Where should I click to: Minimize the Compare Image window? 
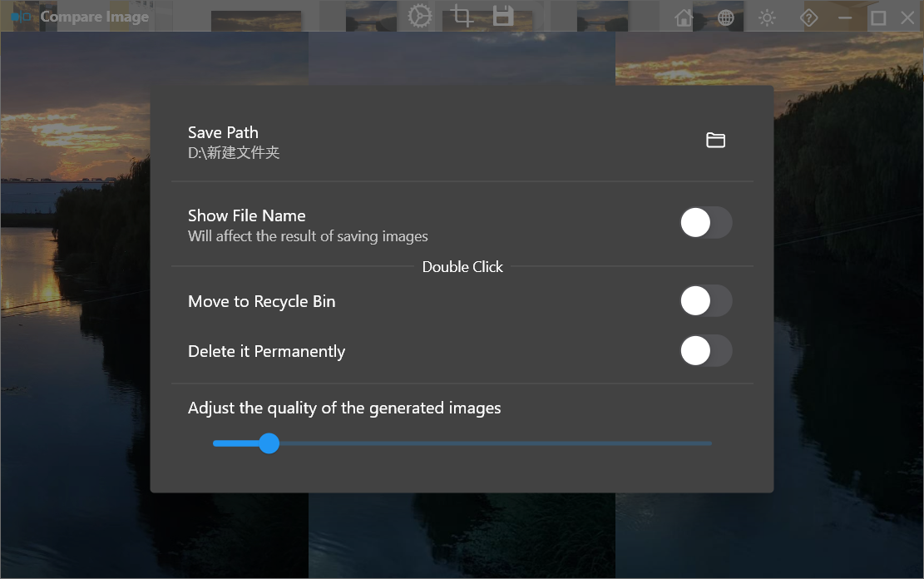coord(845,17)
